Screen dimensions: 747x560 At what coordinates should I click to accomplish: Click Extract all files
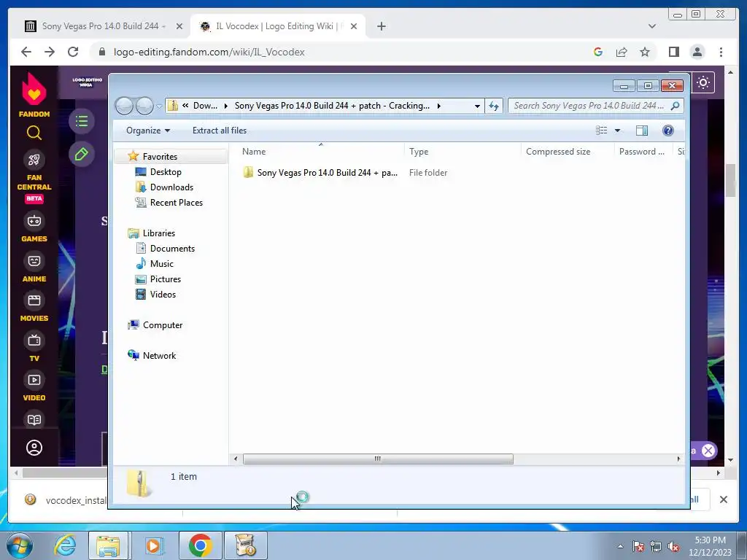click(x=220, y=131)
